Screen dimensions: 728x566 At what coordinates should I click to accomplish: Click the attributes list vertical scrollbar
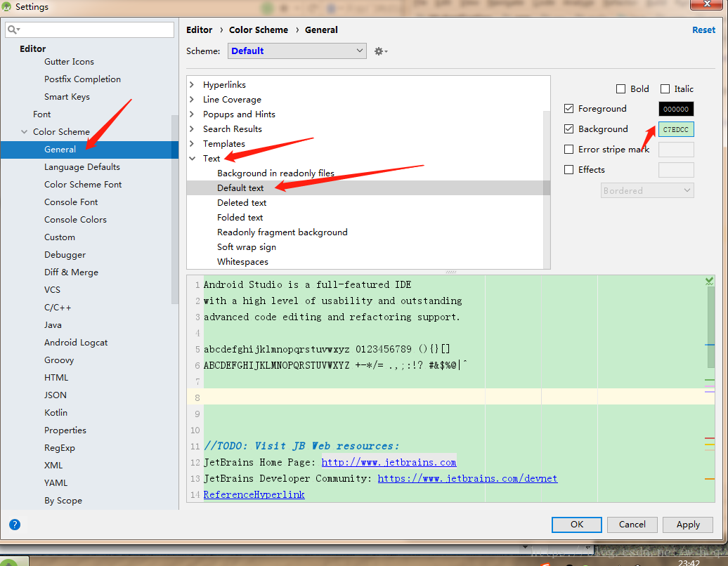[547, 188]
